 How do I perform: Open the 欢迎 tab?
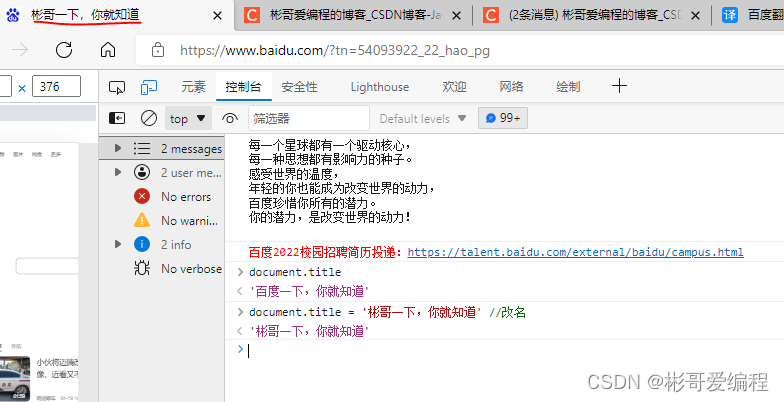click(454, 86)
